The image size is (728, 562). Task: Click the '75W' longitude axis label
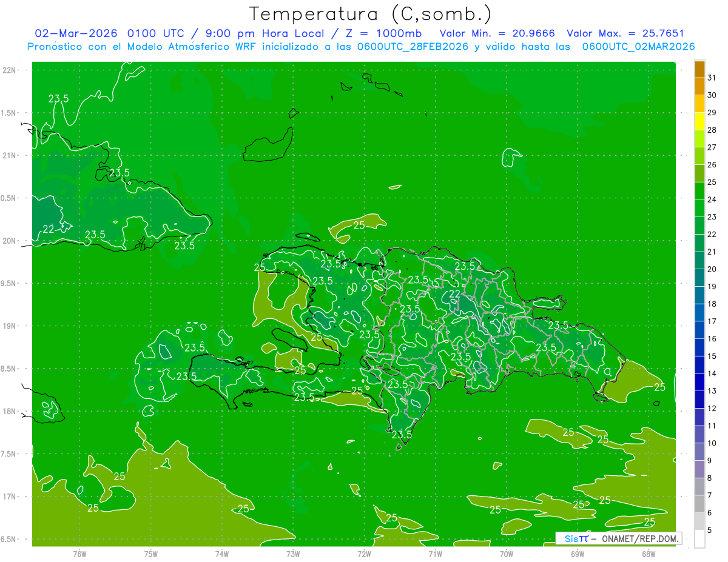150,554
